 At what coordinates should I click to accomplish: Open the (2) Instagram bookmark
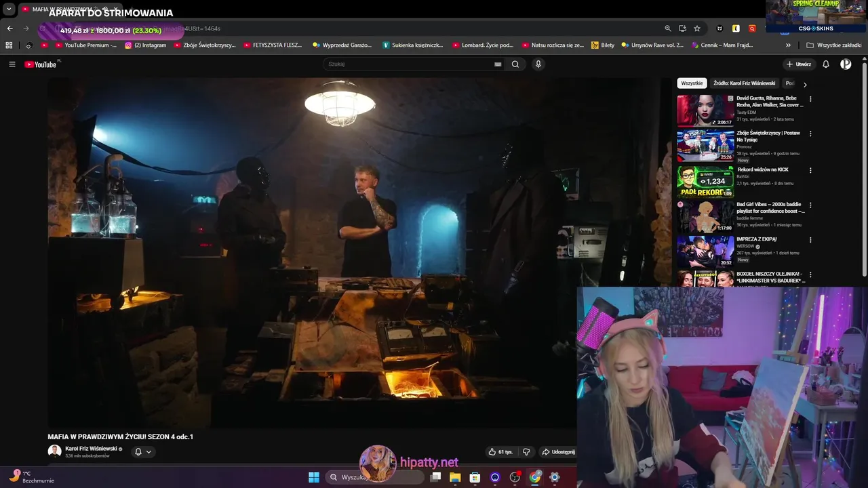[x=146, y=45]
